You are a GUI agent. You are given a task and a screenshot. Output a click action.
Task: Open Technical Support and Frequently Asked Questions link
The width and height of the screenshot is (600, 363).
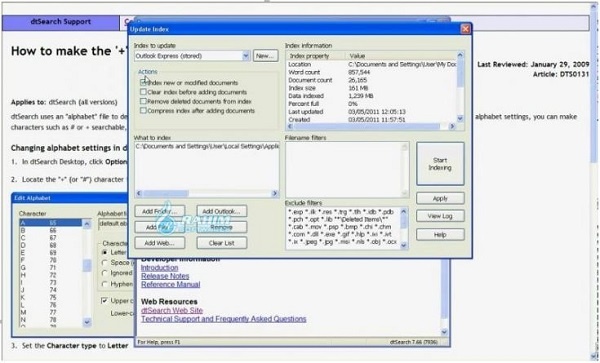click(224, 319)
